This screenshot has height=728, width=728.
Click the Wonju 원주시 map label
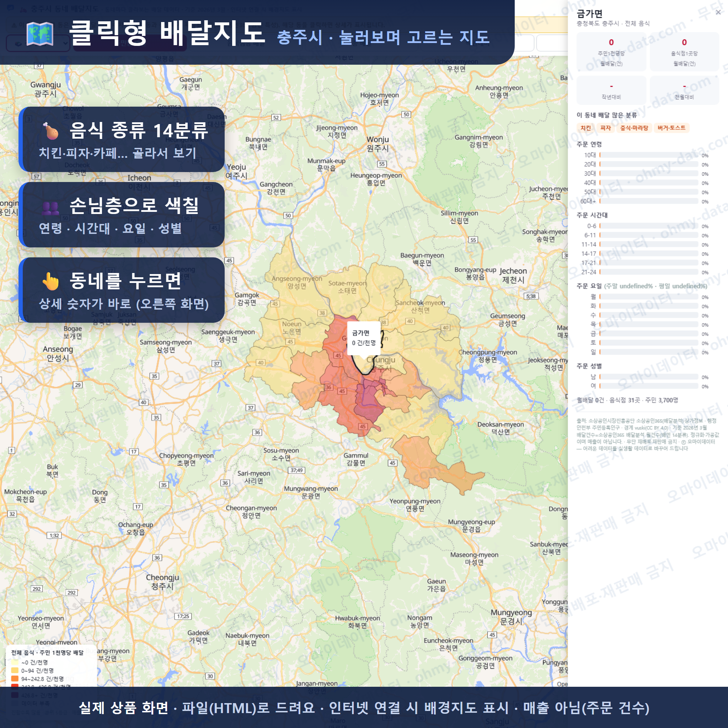coord(378,144)
